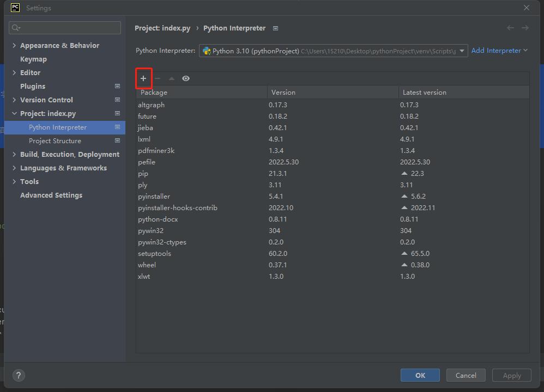Viewport: 544px width, 392px height.
Task: Select the ply package row
Action: tap(333, 185)
